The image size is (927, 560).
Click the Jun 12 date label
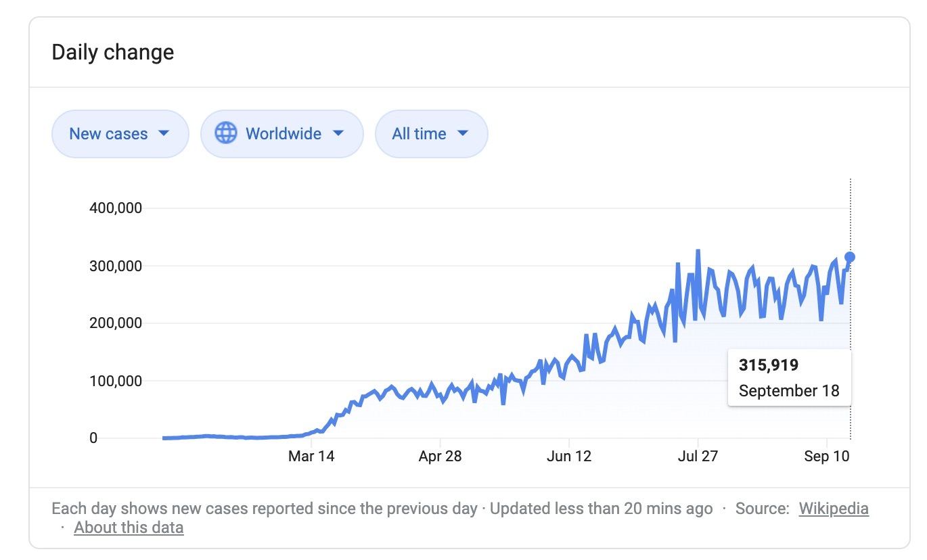click(x=568, y=457)
